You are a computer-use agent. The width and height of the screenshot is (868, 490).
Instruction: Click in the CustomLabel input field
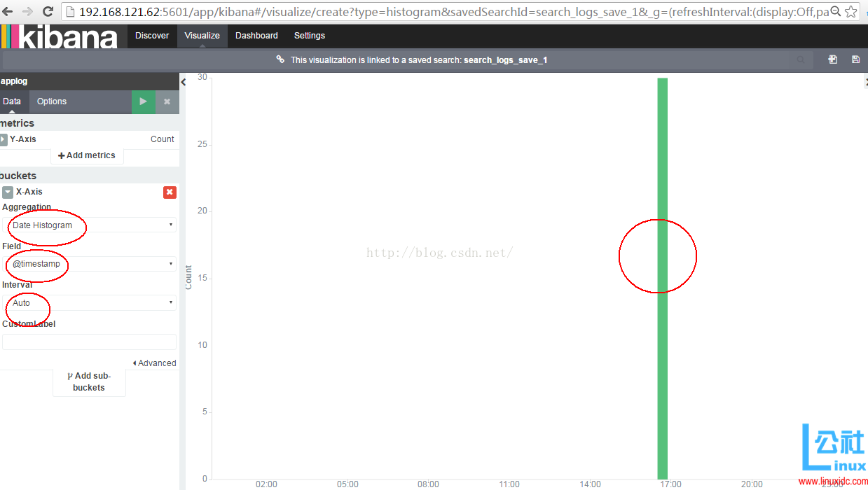click(x=90, y=342)
